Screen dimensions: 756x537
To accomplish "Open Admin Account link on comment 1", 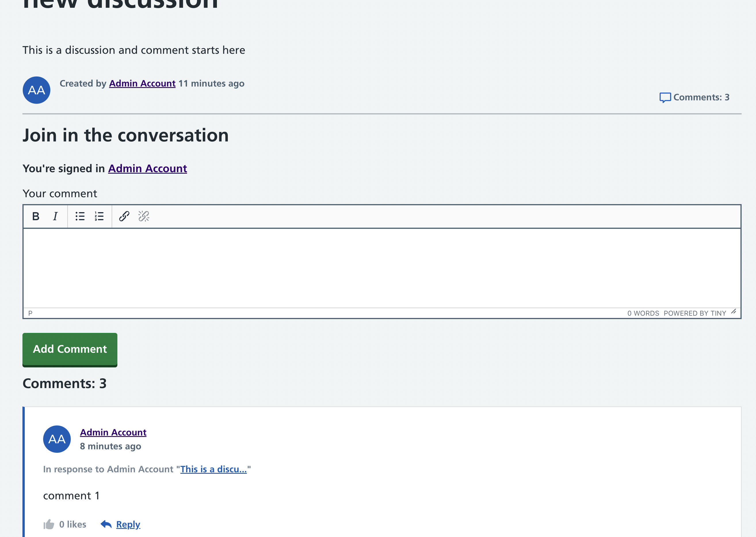I will (113, 432).
